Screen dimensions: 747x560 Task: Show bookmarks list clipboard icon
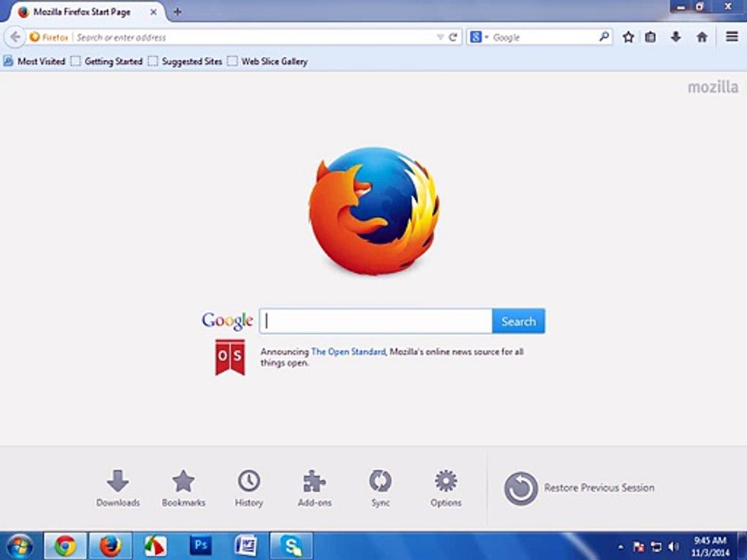point(651,37)
